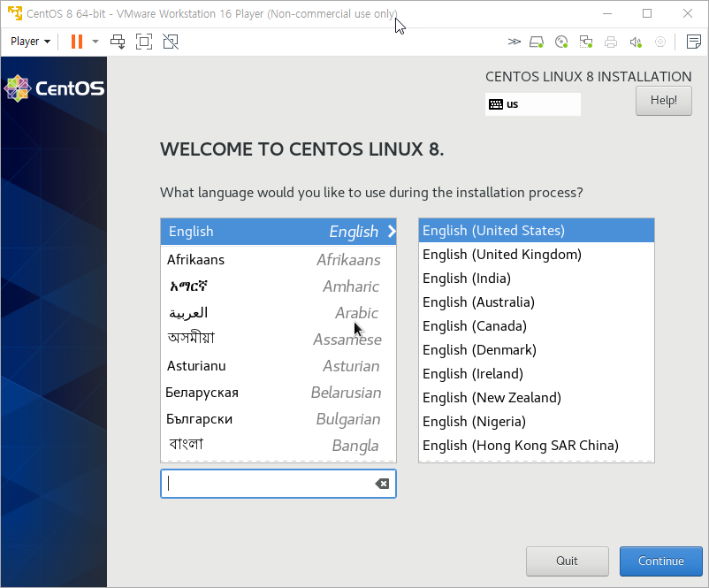The height and width of the screenshot is (588, 709).
Task: Expand hidden devices chevron icon
Action: pos(515,42)
